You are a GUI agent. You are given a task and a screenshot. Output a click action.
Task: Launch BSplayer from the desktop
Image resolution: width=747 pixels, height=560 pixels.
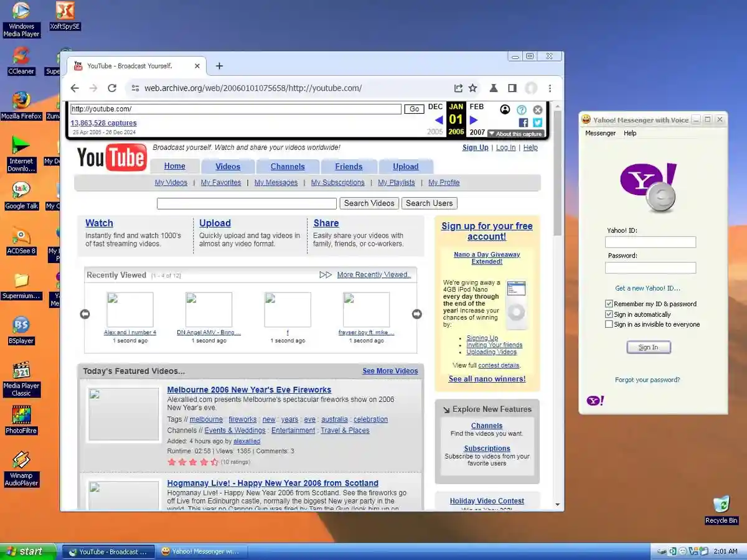tap(21, 330)
